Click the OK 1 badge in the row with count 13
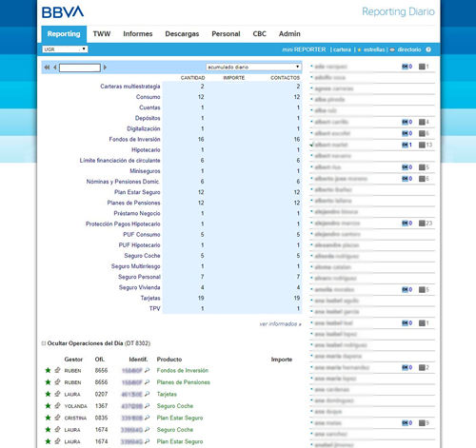Screen dimensions: 476x448 coord(407,145)
